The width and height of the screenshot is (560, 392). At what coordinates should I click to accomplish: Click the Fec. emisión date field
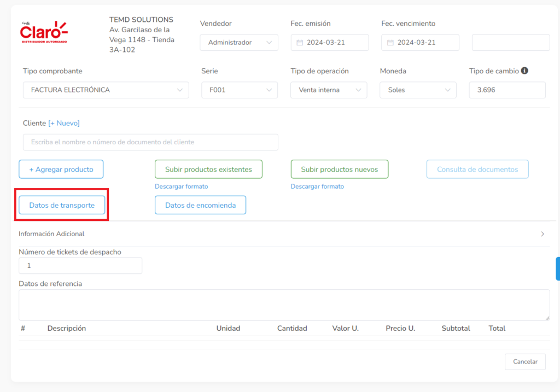point(330,43)
